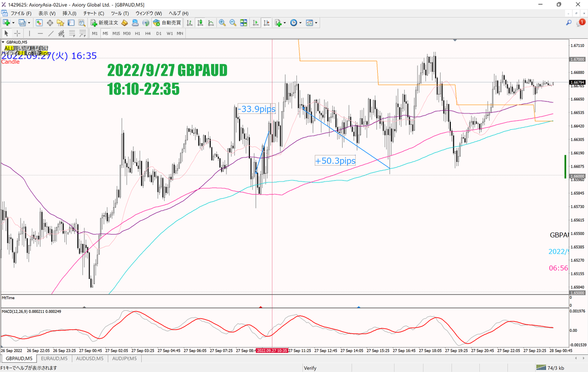Tile chart windows with grid icon
588x372 pixels.
[244, 23]
